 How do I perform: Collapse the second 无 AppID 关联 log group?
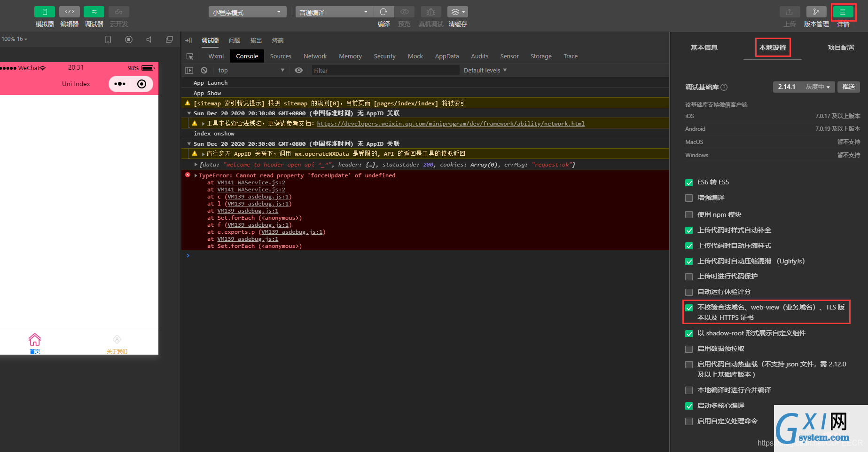(189, 144)
